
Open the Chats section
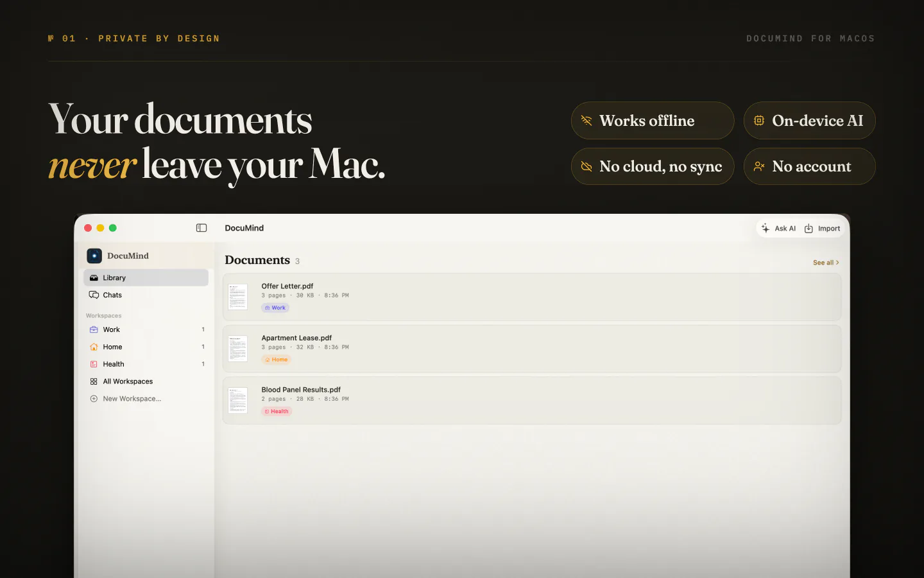pyautogui.click(x=146, y=295)
